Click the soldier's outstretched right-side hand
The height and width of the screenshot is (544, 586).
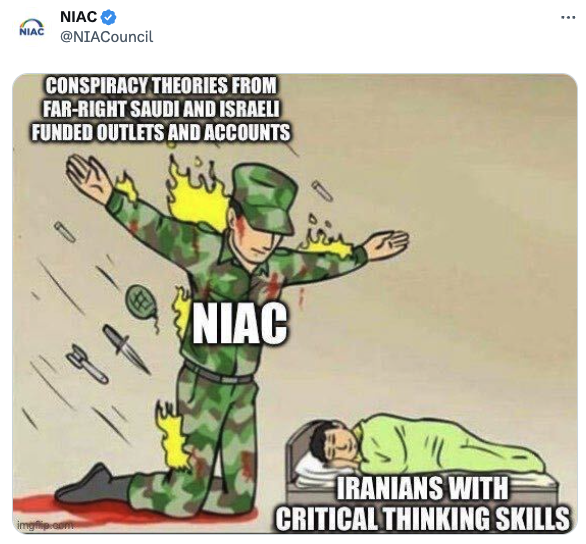pyautogui.click(x=386, y=244)
